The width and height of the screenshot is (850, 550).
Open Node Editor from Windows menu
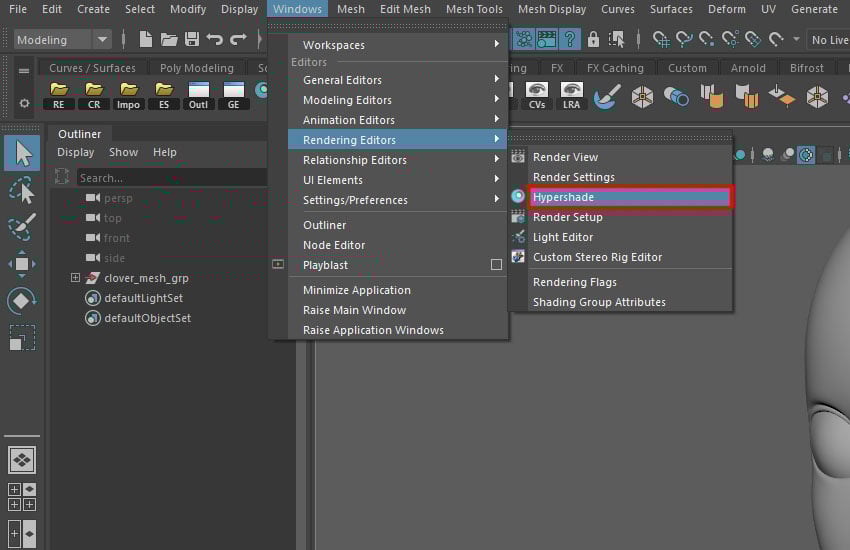point(334,245)
